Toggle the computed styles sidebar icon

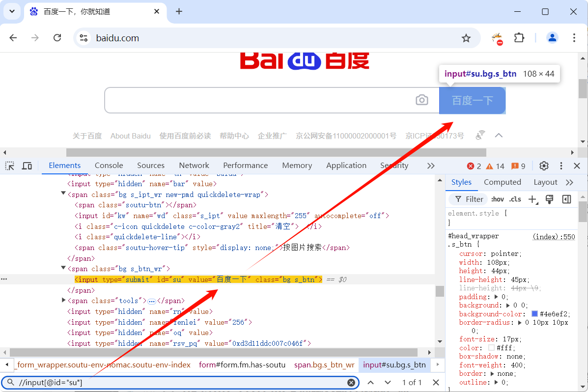point(566,199)
